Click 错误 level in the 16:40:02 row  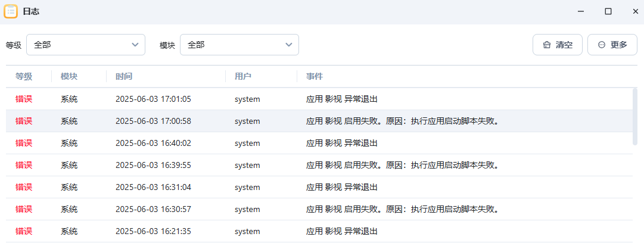click(24, 144)
